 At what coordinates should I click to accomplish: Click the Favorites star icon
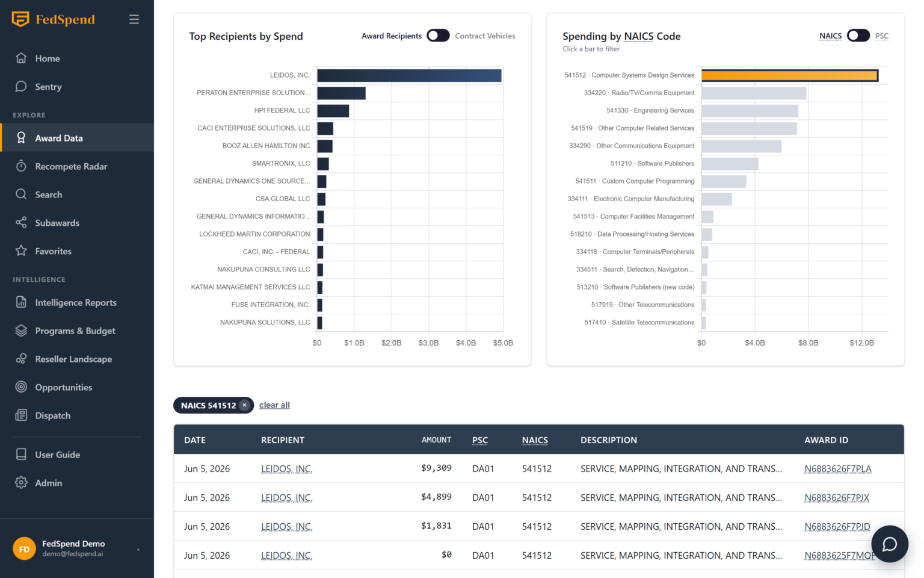tap(21, 250)
